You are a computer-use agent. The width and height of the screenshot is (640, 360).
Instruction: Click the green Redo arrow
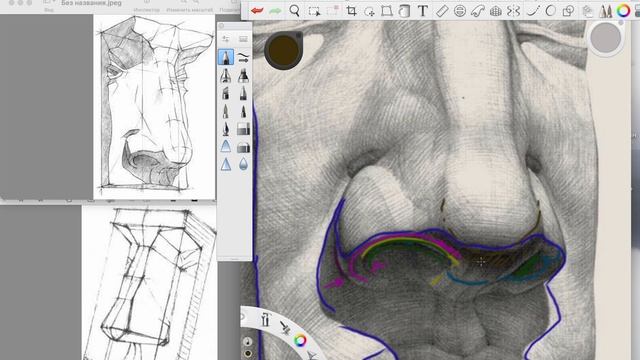coord(276,11)
